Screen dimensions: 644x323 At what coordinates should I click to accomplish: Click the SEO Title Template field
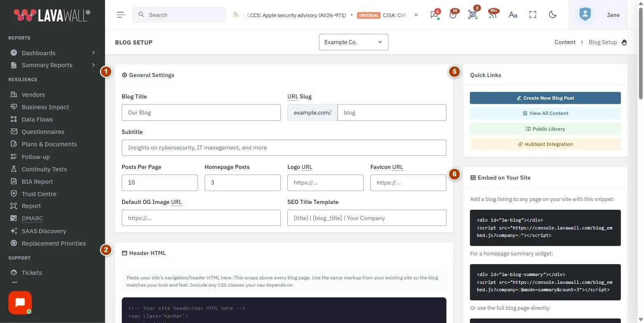coord(366,218)
